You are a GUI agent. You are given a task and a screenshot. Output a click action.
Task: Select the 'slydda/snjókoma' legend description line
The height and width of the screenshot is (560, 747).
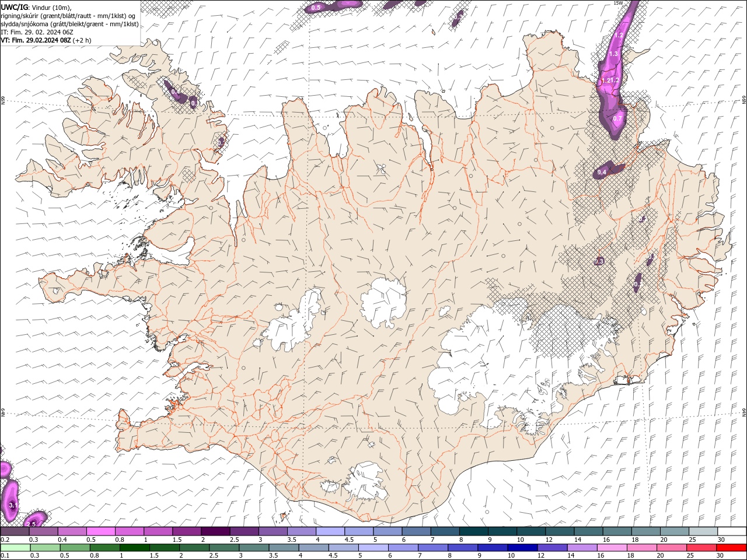click(70, 24)
